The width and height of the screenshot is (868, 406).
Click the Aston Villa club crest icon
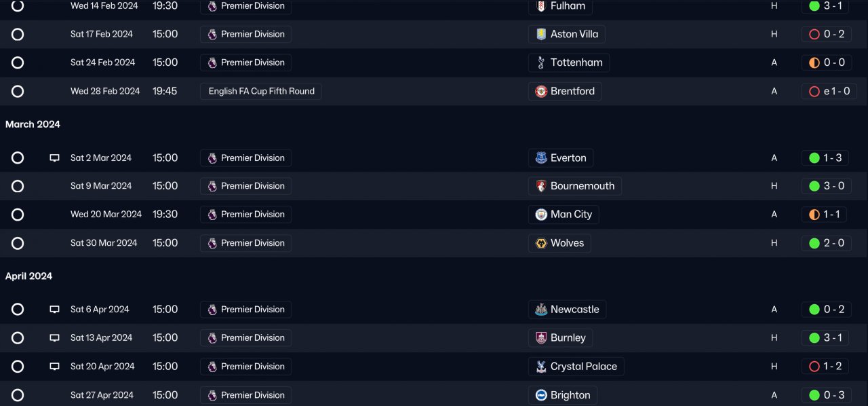tap(541, 34)
